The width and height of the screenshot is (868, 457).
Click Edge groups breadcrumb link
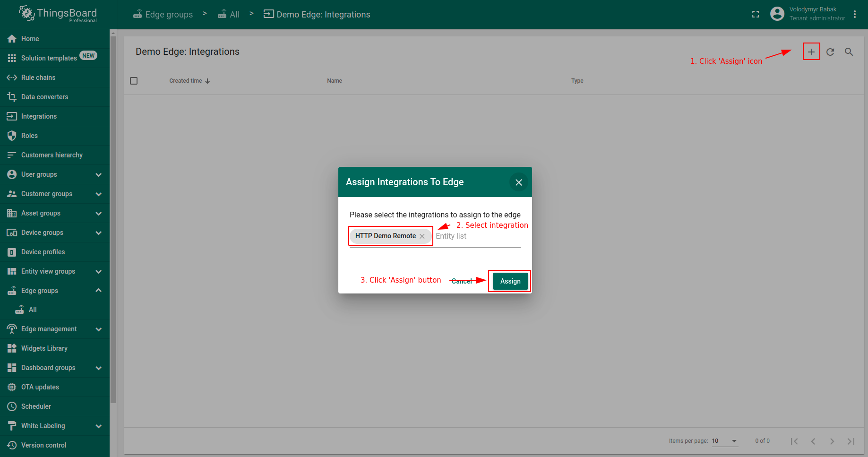[163, 14]
